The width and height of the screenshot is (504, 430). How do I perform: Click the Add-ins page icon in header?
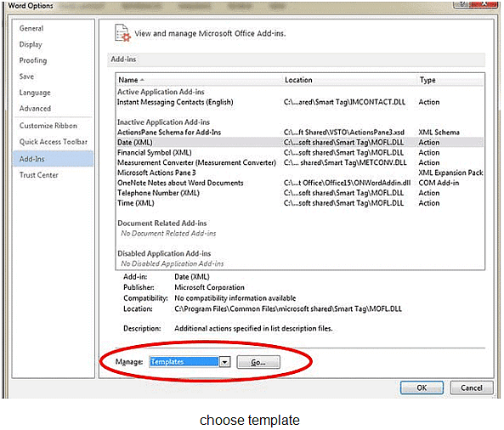pyautogui.click(x=122, y=33)
